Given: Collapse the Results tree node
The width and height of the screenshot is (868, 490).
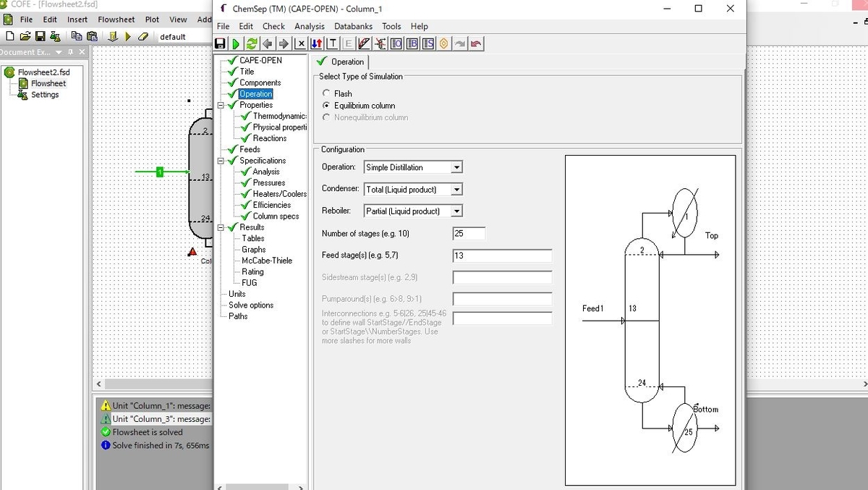Looking at the screenshot, I should pyautogui.click(x=221, y=227).
